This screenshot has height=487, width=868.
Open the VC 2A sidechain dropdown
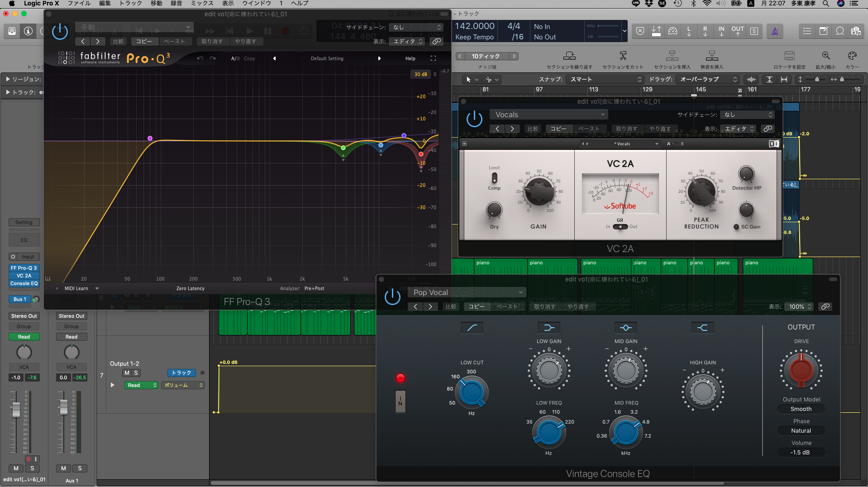click(x=747, y=115)
